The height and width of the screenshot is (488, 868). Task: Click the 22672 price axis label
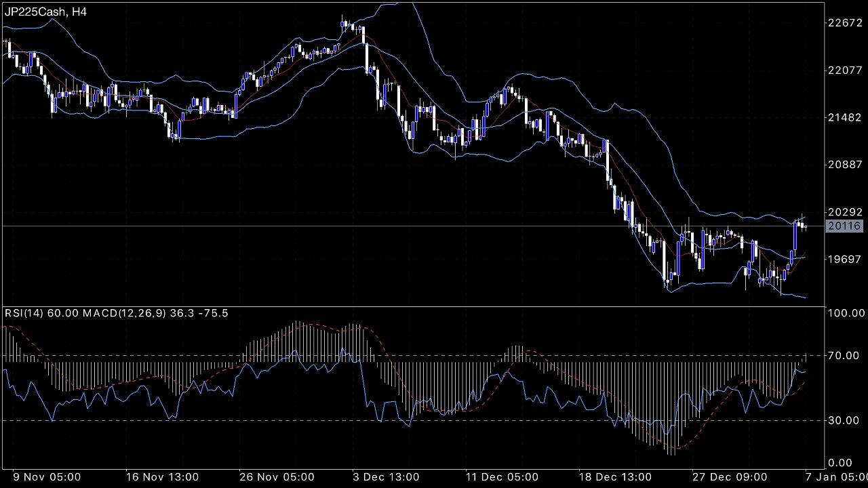point(844,22)
